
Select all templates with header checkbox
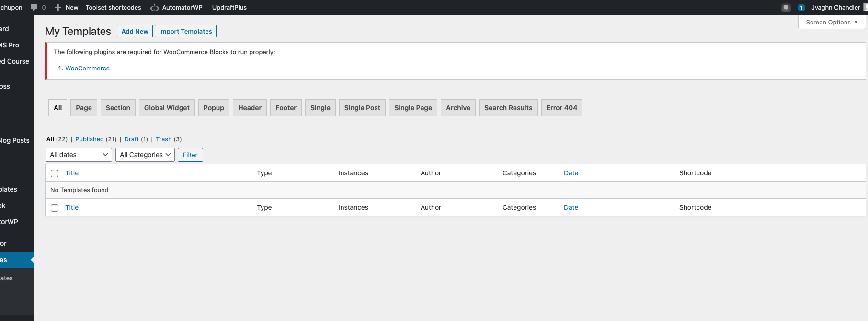point(55,173)
